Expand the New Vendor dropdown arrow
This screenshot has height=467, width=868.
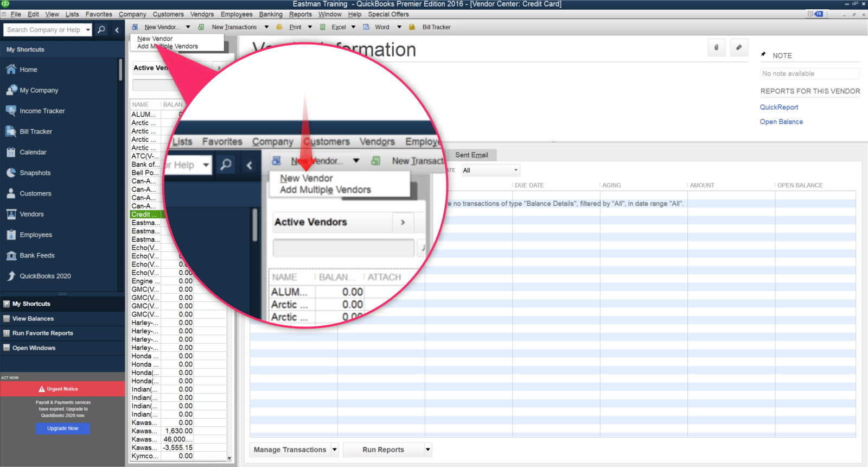[188, 27]
